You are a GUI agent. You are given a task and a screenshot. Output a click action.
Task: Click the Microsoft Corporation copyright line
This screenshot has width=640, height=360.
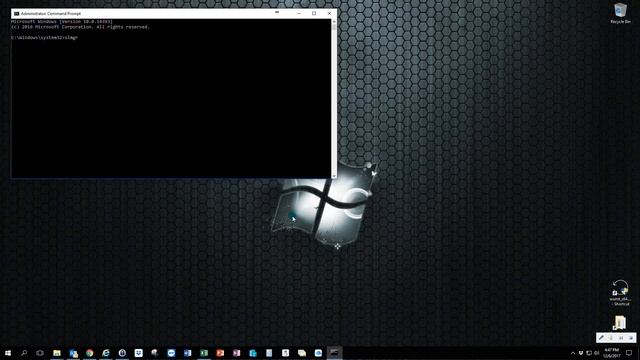tap(80, 27)
